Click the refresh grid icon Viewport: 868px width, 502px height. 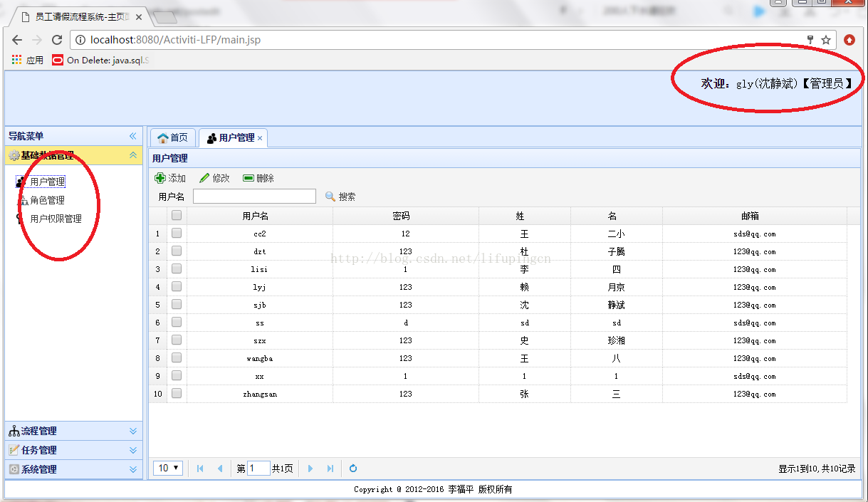pos(352,469)
